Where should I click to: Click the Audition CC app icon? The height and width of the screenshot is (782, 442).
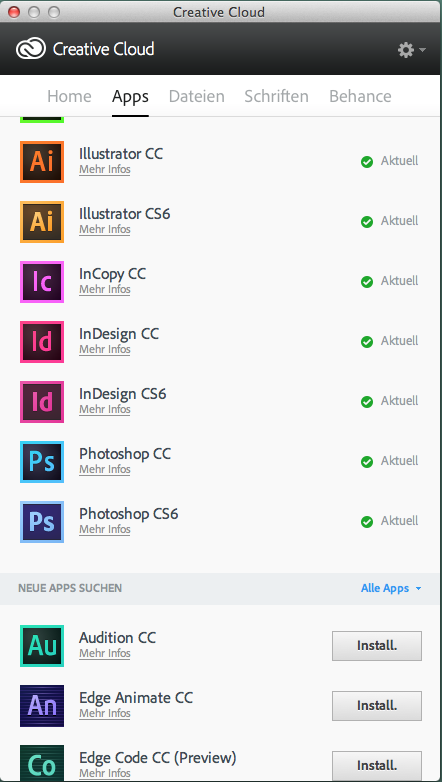point(42,646)
